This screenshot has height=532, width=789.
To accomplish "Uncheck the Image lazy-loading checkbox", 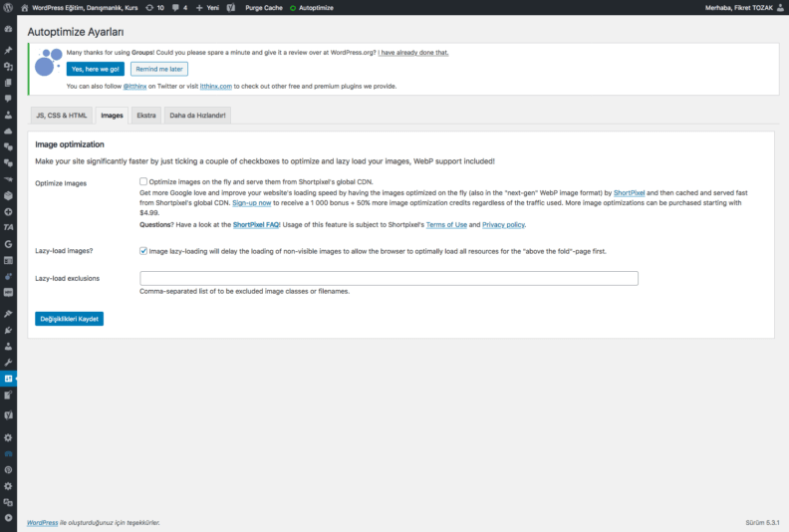I will tap(143, 251).
